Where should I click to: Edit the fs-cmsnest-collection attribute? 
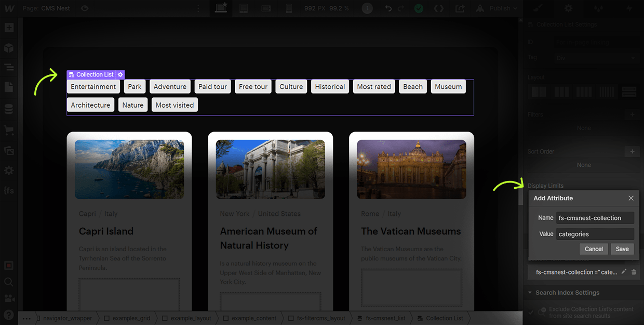click(x=624, y=272)
